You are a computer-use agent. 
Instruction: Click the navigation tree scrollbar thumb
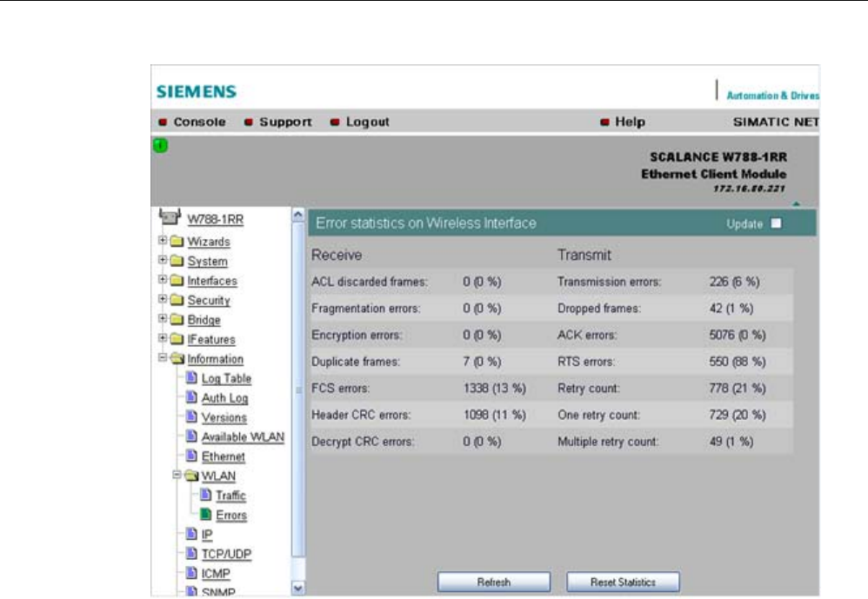click(x=297, y=389)
